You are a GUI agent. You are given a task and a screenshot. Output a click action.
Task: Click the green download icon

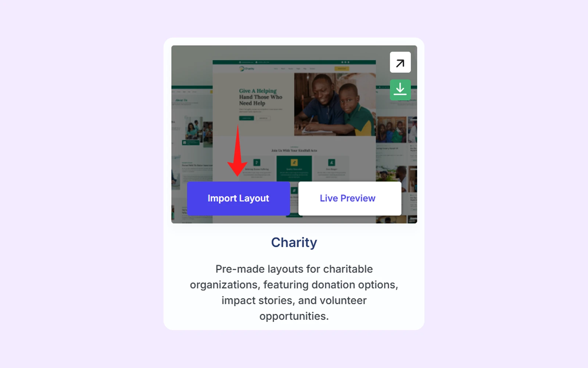coord(400,90)
